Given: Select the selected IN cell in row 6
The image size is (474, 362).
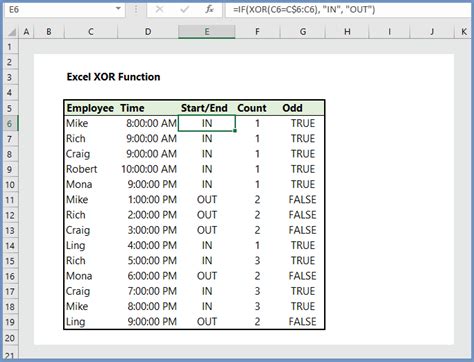Looking at the screenshot, I should pos(207,123).
